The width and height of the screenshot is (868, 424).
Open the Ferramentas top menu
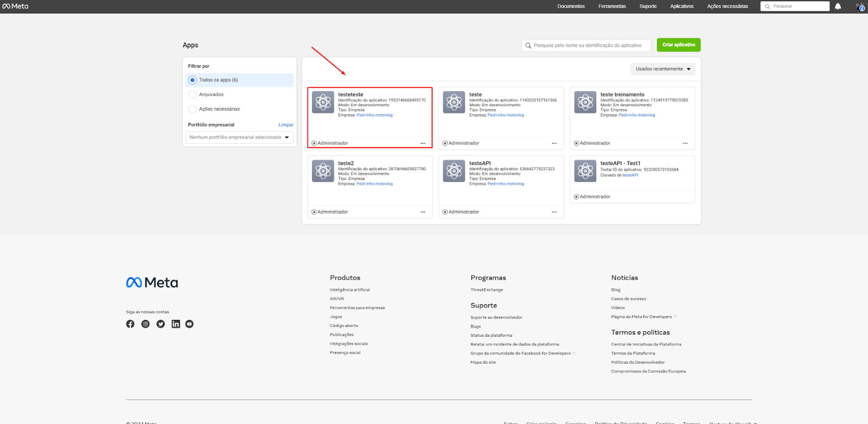[612, 7]
